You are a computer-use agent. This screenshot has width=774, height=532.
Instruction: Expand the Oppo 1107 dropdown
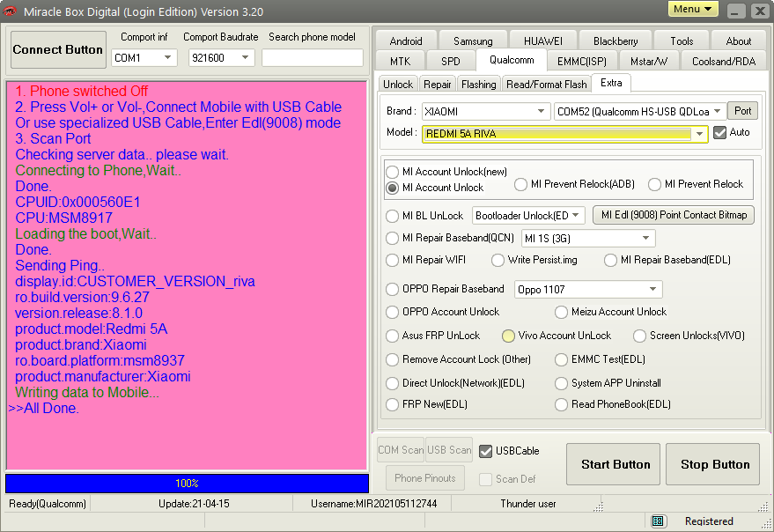[x=653, y=289]
